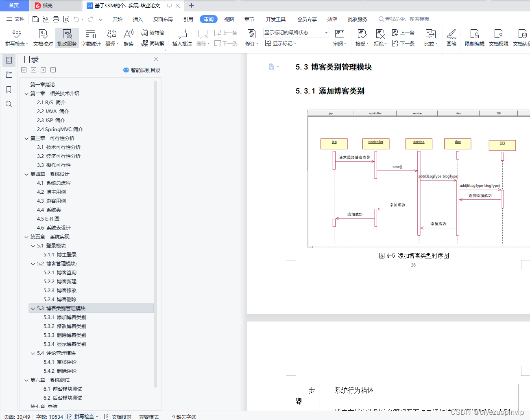Viewport: 530px width, 420px height.
Task: Open the 显示标记 dropdown
Action: click(x=281, y=43)
